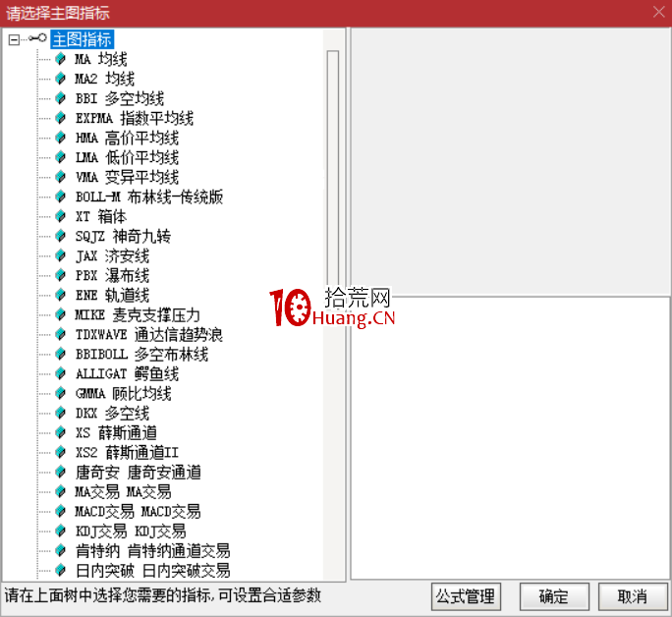Click the icon next to BBI 多空均线
The height and width of the screenshot is (617, 672).
click(x=61, y=98)
